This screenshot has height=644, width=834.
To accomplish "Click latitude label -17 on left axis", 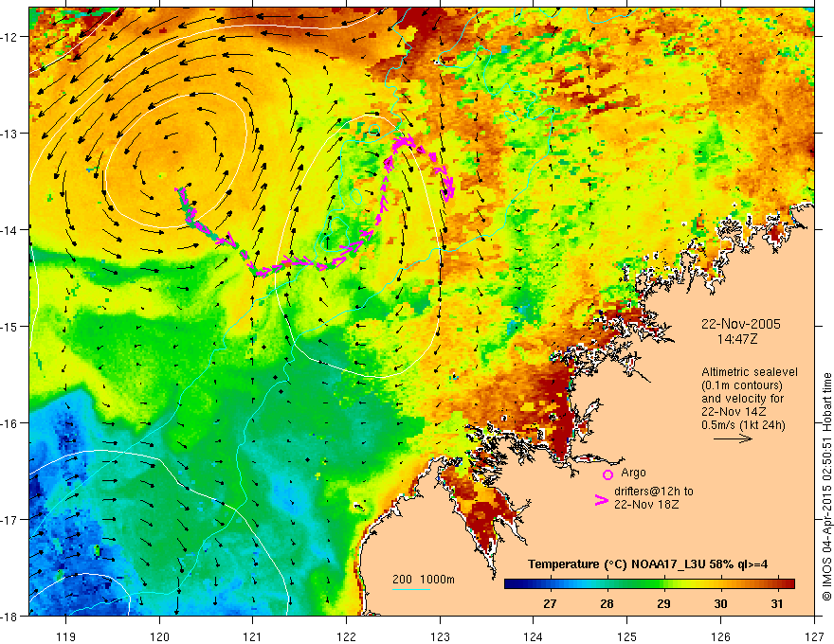I will click(9, 520).
